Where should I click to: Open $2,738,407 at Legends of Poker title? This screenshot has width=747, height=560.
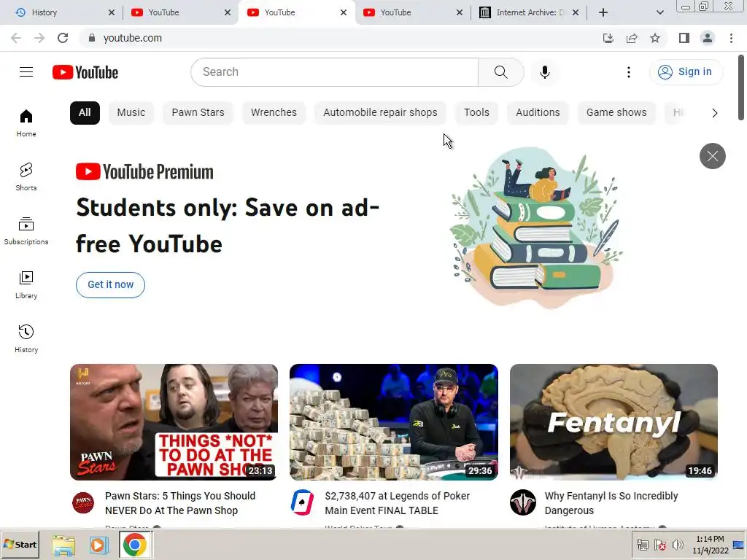[398, 503]
